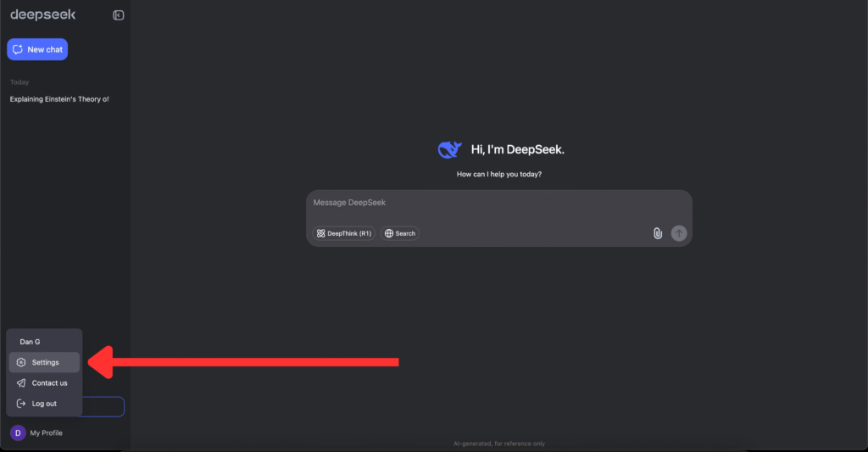
Task: Open the Explaining Einstein's Theory chat
Action: 59,99
